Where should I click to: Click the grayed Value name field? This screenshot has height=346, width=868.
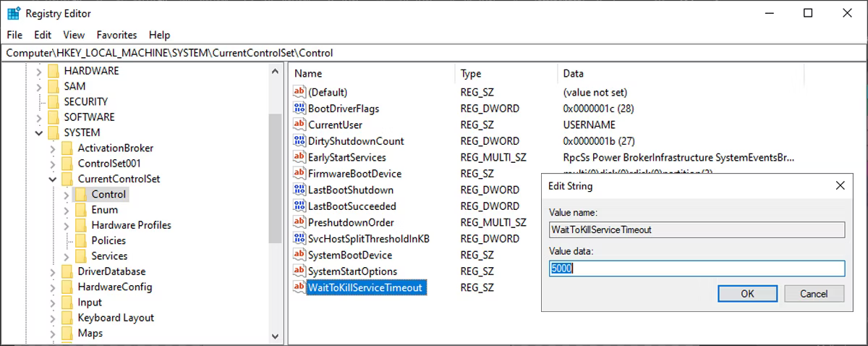697,229
